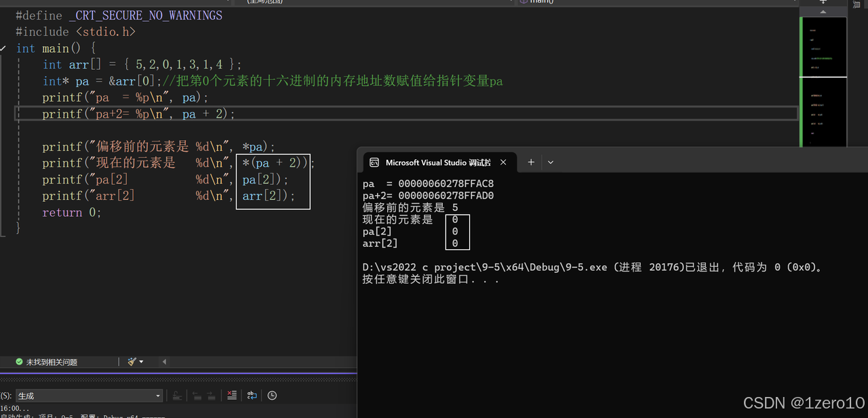Click the #define _CRT_SECURE_NO_WARNINGS line
The image size is (868, 418).
(x=119, y=15)
